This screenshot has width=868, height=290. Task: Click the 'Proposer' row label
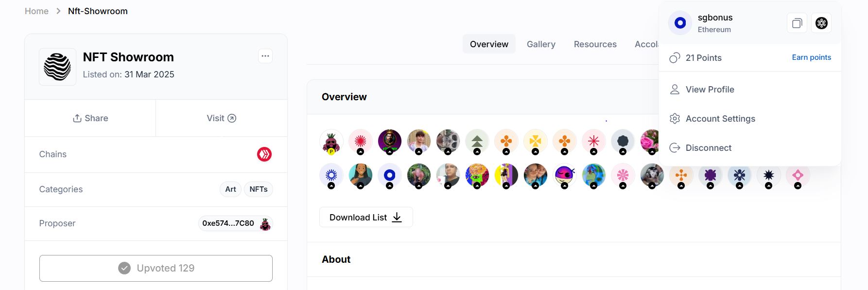click(x=57, y=223)
